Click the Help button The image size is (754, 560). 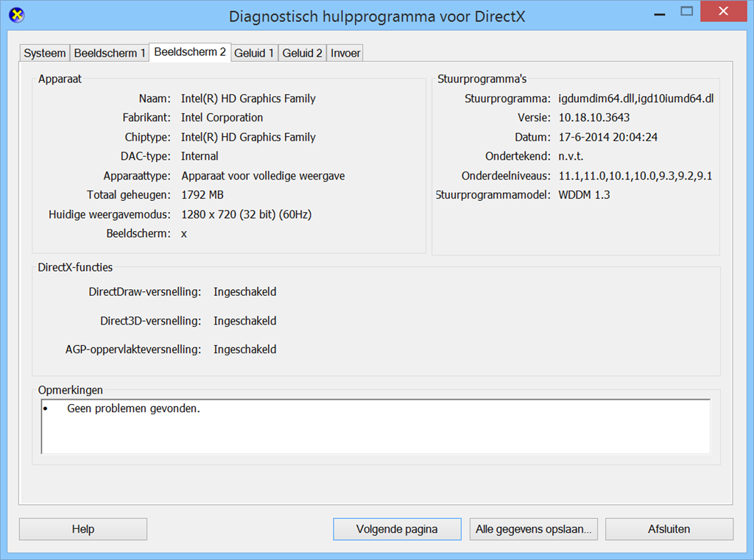83,529
